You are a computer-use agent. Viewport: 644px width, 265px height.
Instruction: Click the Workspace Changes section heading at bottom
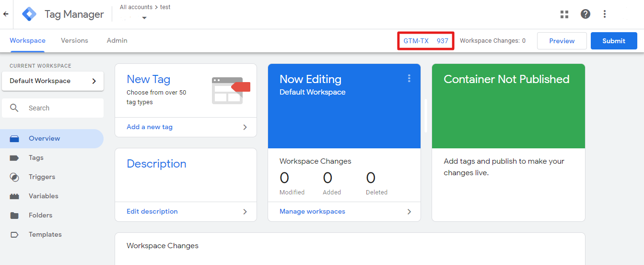[x=163, y=246]
